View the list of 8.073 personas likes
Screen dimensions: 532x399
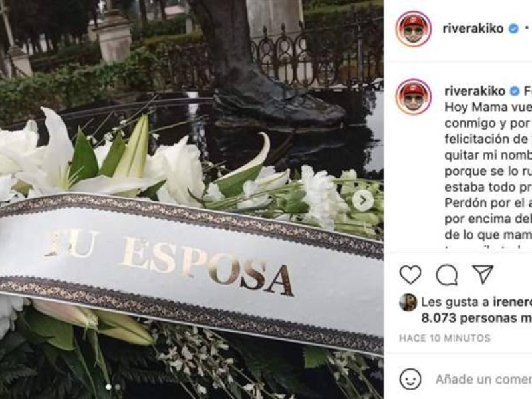(476, 318)
